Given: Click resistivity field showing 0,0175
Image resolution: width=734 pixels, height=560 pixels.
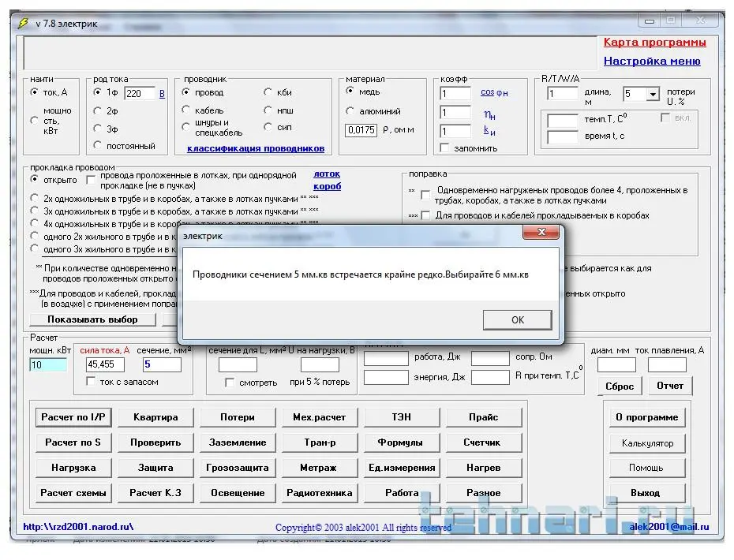Looking at the screenshot, I should 361,129.
